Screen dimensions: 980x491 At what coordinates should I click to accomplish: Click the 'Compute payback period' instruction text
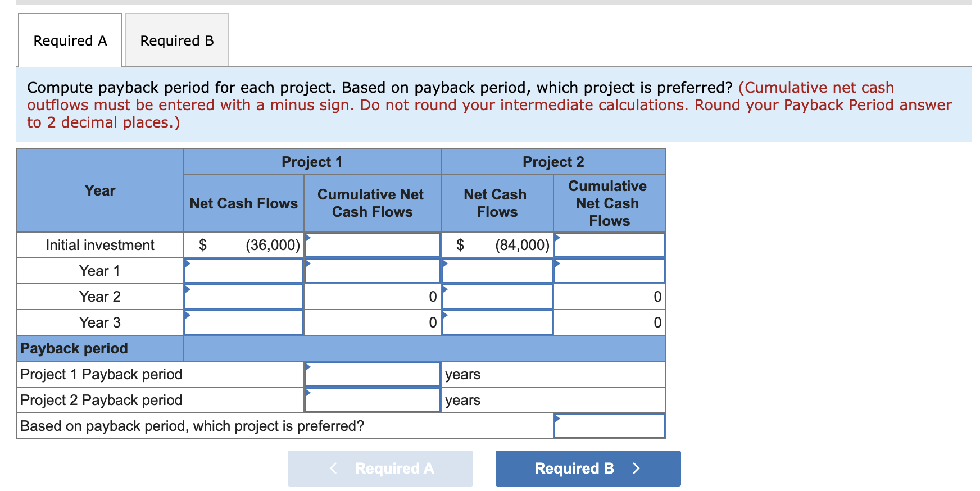489,104
